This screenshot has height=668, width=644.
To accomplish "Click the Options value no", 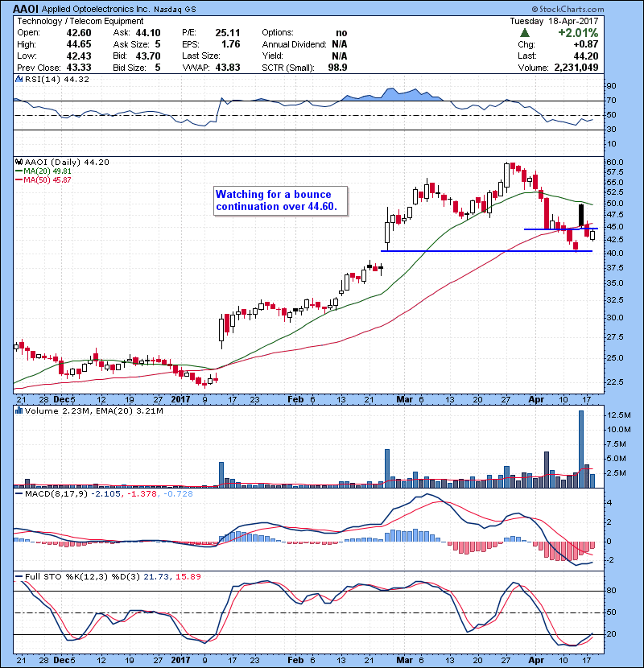I will click(x=341, y=33).
